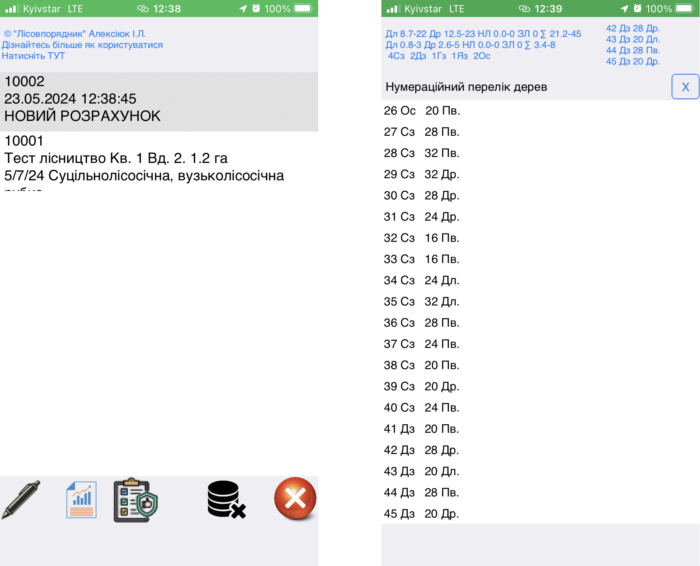700x566 pixels.
Task: Tap the pen edit icon
Action: 20,499
